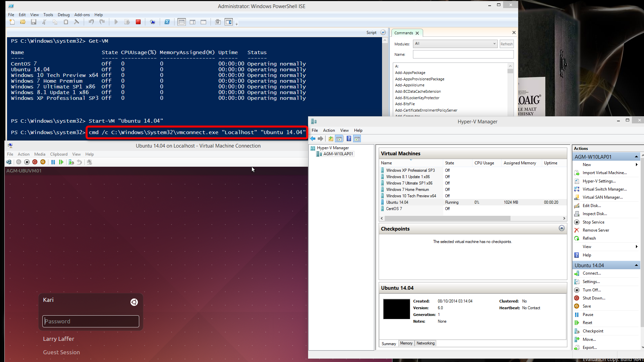Click orange Save icon in VM Connection toolbar

[x=43, y=162]
